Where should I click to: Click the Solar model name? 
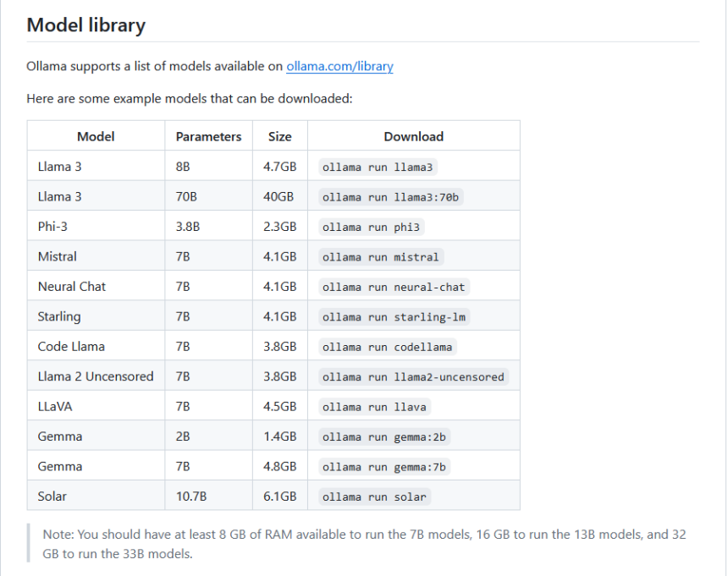pyautogui.click(x=52, y=496)
